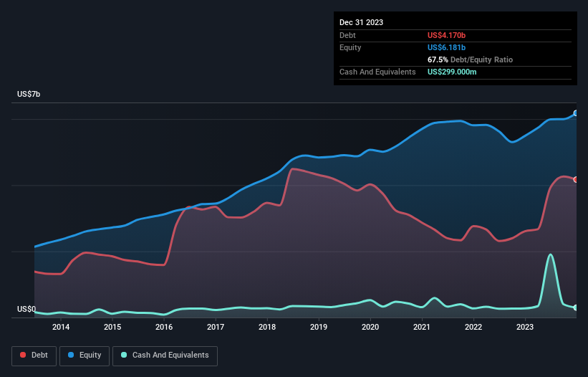Screen dimensions: 588x377
Task: Click the teal Cash endpoint marker
Action: [576, 307]
